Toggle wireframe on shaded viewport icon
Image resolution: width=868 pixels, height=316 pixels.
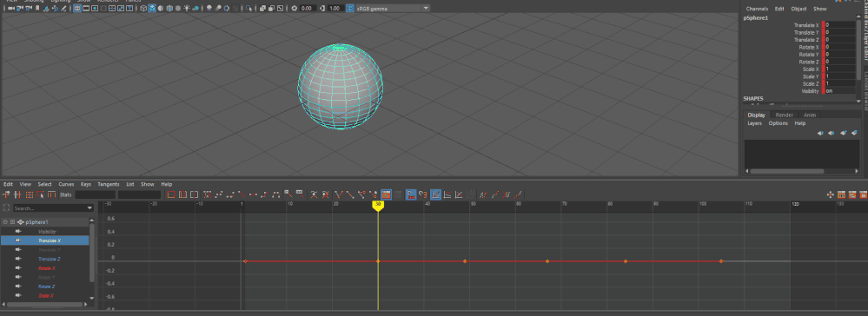click(x=169, y=9)
